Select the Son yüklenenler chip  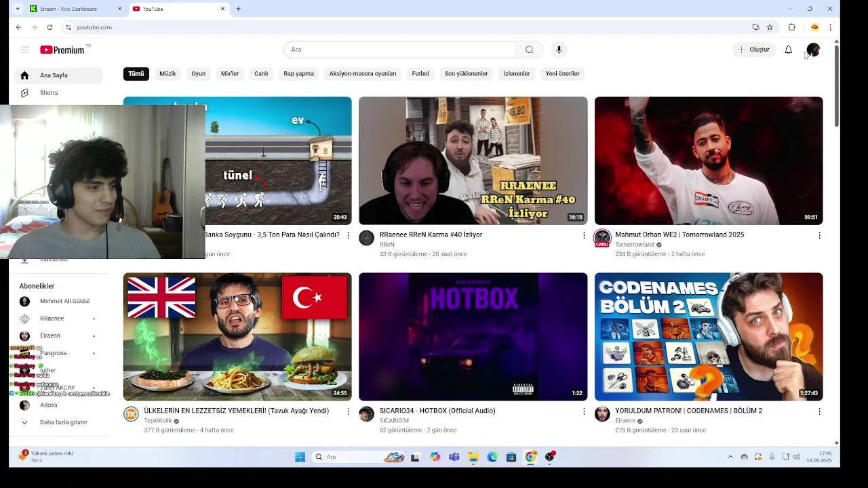[x=466, y=73]
